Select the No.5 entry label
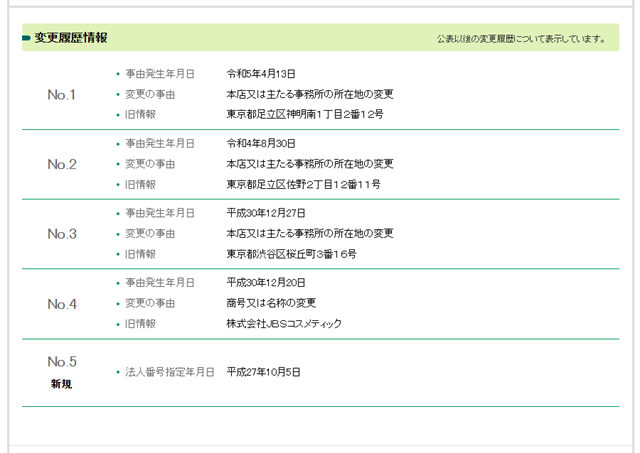 click(x=62, y=362)
